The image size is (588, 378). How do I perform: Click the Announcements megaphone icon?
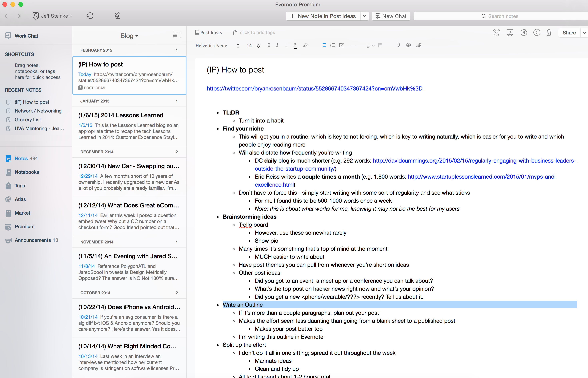click(x=8, y=240)
